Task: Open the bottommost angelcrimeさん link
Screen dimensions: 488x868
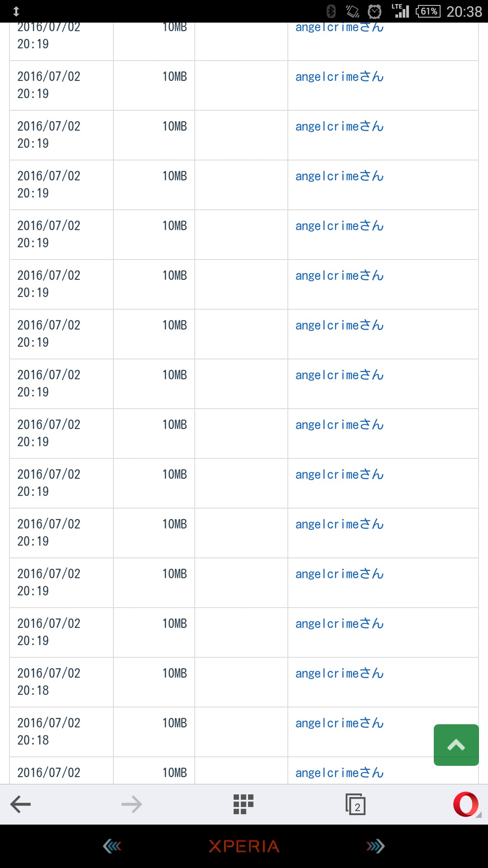Action: coord(339,773)
